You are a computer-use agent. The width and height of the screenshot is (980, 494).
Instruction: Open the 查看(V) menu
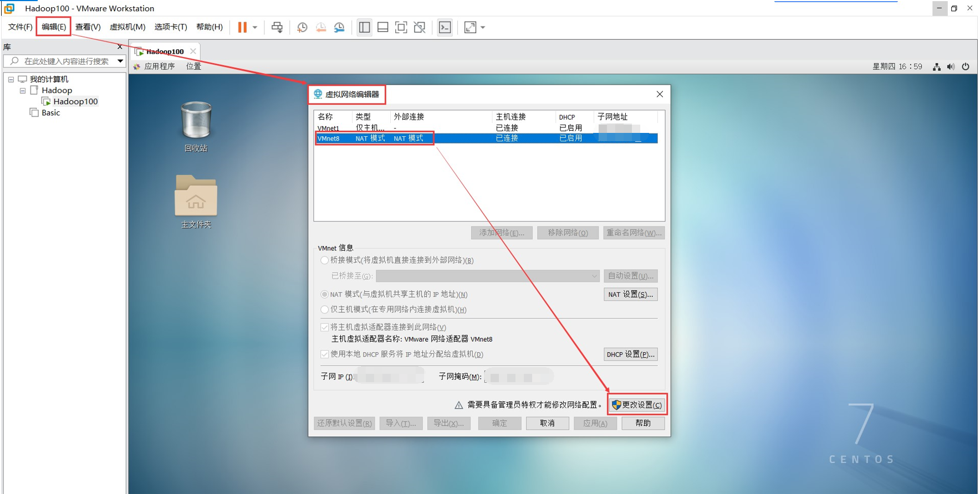click(88, 27)
